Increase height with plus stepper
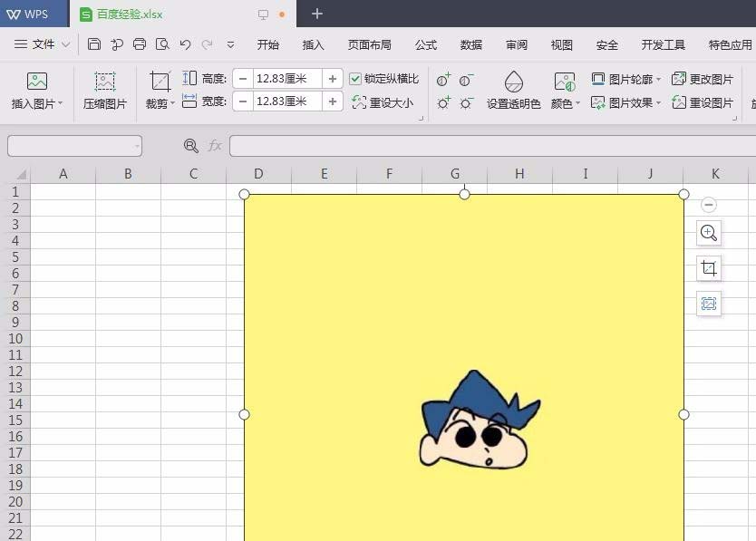 [333, 79]
